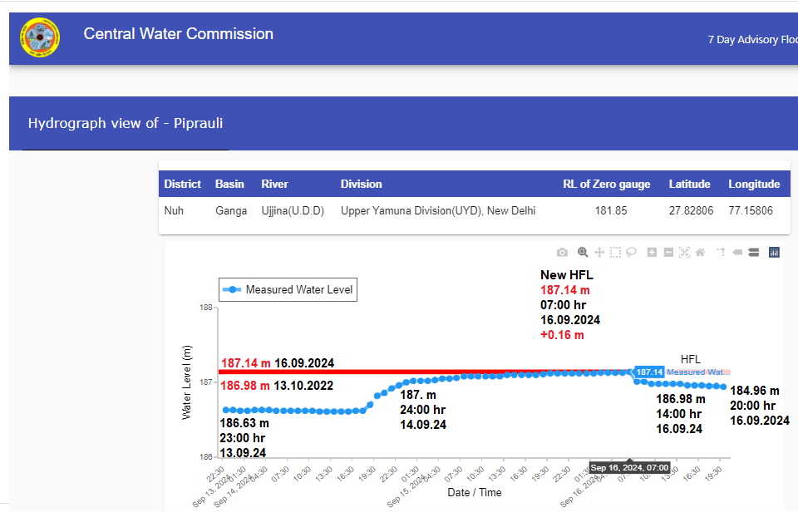Click the camera download plot icon
This screenshot has height=532, width=798.
(x=563, y=253)
